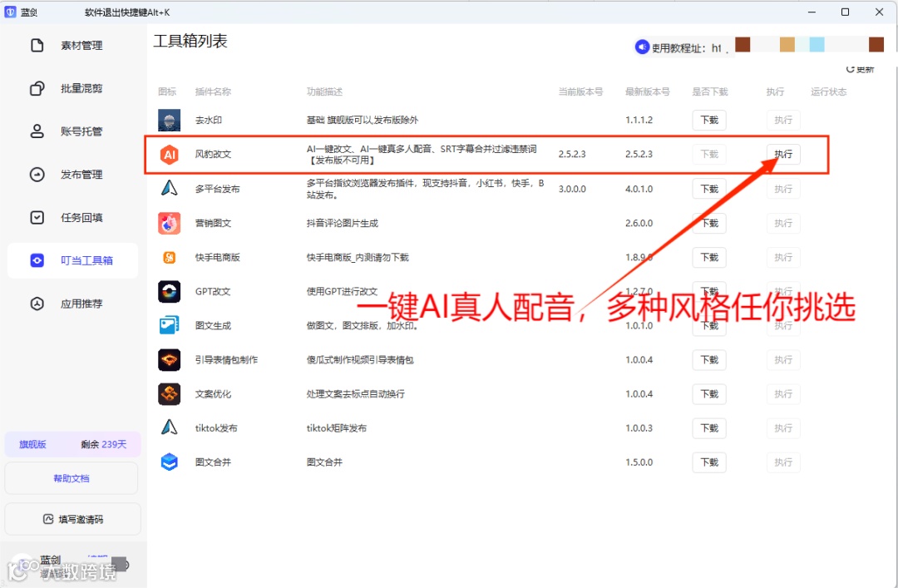Click 执行 button in 多平台发布 row
The width and height of the screenshot is (898, 588).
(783, 189)
